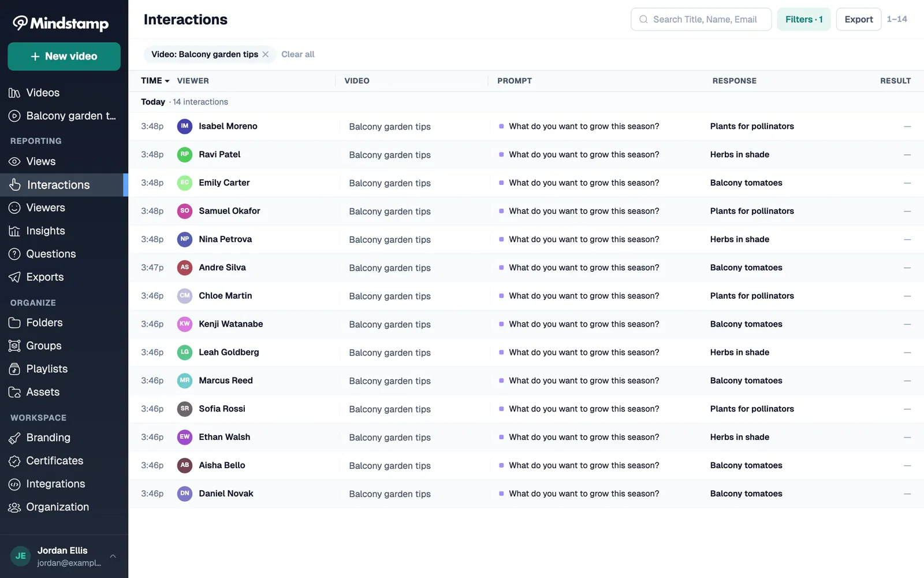Click the Branding brush icon
Viewport: 924px width, 578px height.
[x=14, y=438]
